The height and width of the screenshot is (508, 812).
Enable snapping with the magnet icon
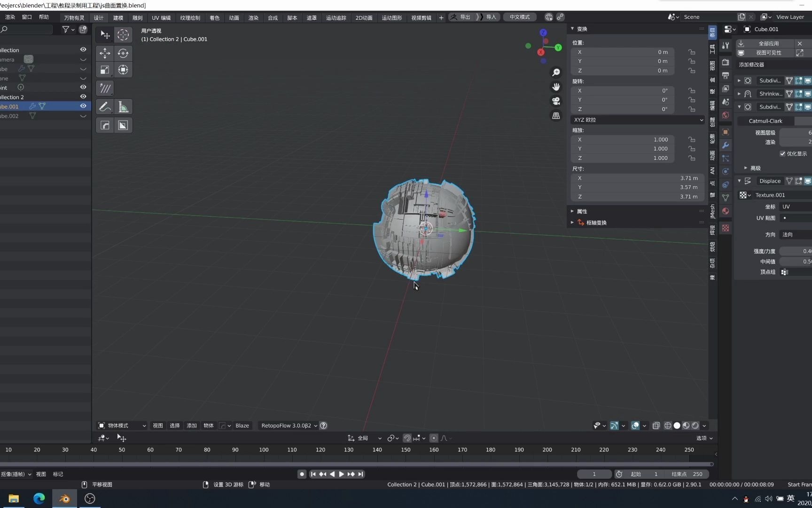(x=407, y=438)
